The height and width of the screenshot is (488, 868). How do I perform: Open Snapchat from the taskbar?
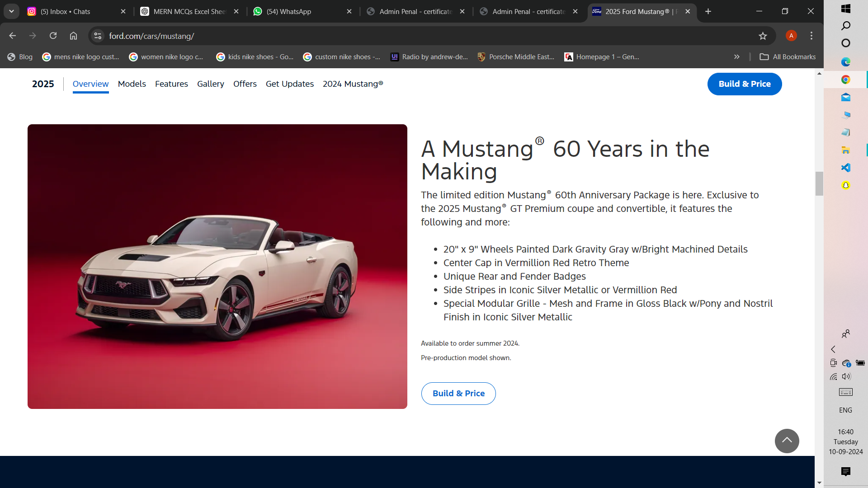pyautogui.click(x=846, y=185)
